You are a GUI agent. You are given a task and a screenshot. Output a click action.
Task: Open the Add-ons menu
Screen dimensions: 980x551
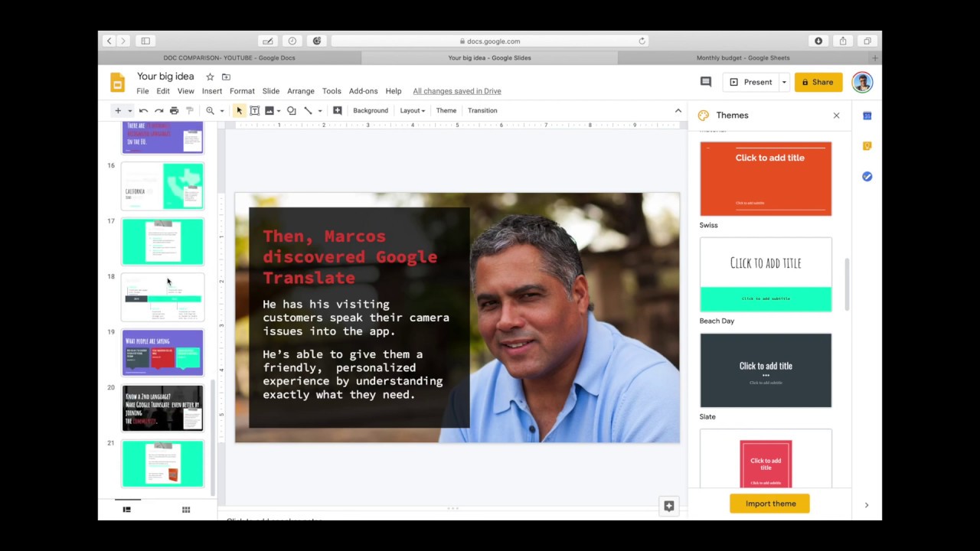tap(364, 91)
